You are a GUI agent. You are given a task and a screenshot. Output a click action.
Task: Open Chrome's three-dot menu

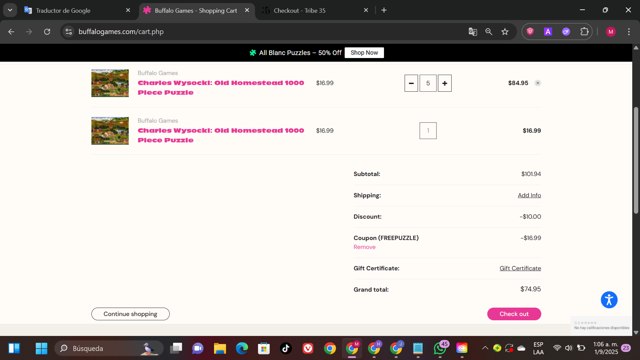(x=629, y=31)
